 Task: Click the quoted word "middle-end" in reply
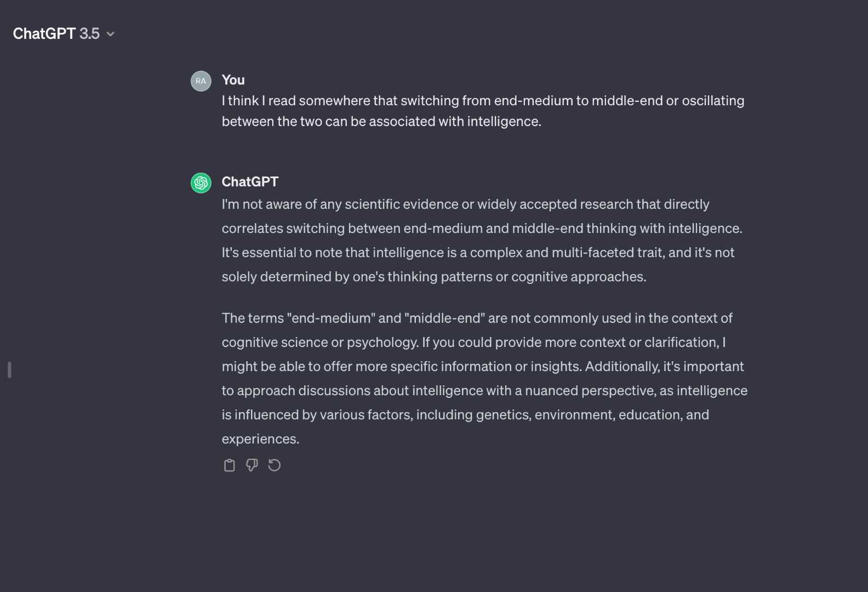[445, 318]
